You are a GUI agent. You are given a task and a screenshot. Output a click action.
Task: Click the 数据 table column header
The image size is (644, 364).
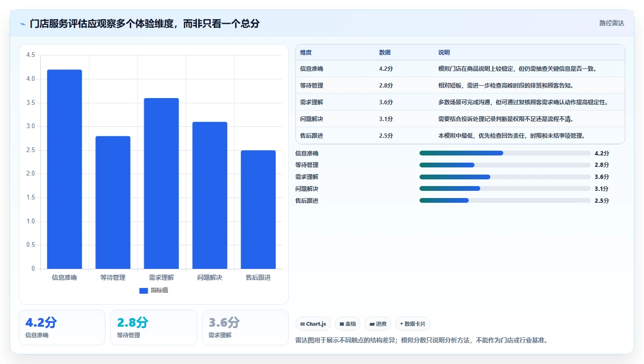pyautogui.click(x=385, y=53)
